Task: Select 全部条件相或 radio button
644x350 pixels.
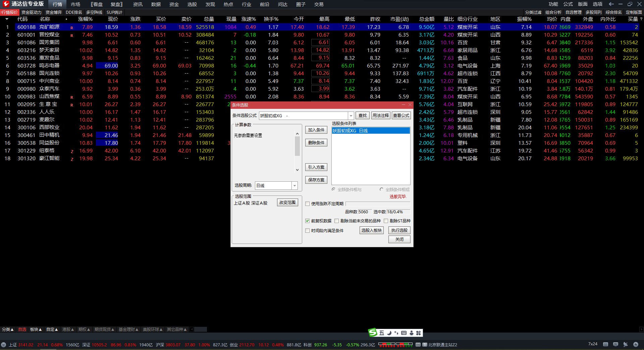Action: tap(382, 189)
